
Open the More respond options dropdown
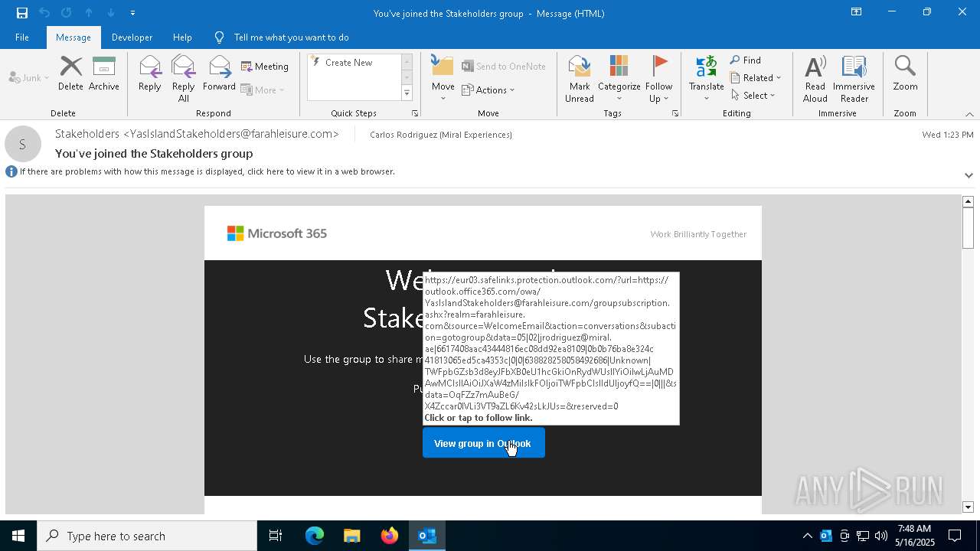pos(263,90)
